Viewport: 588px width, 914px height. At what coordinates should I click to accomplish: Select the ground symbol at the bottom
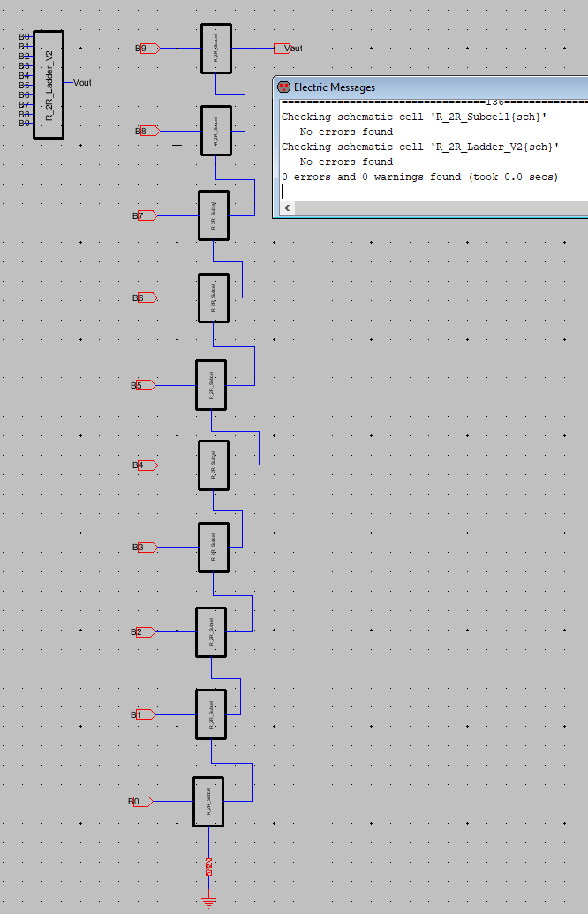pos(208,901)
